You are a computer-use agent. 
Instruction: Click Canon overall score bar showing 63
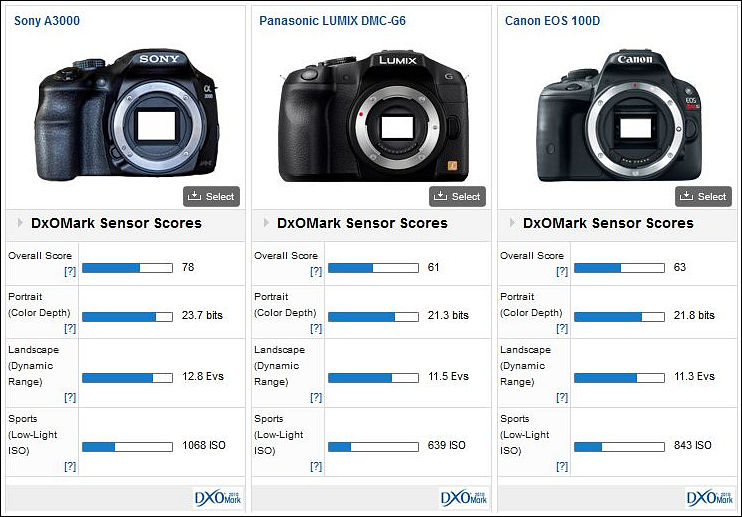(619, 268)
